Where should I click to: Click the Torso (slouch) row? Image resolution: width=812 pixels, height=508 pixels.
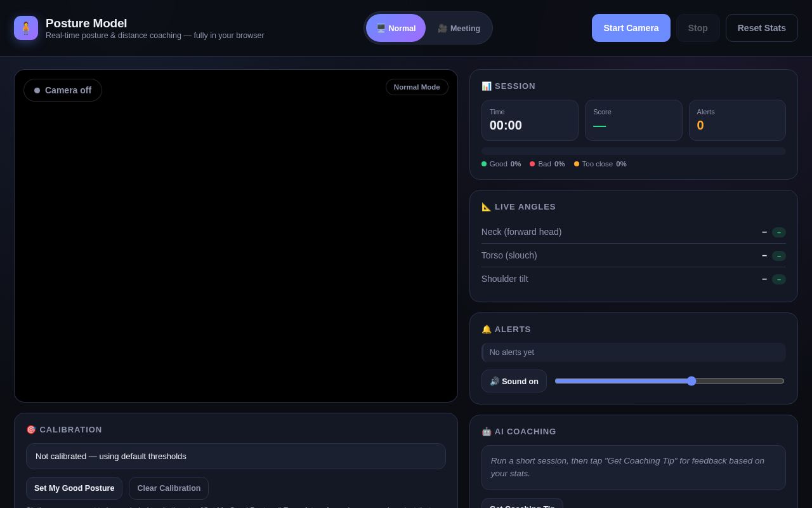coord(633,255)
